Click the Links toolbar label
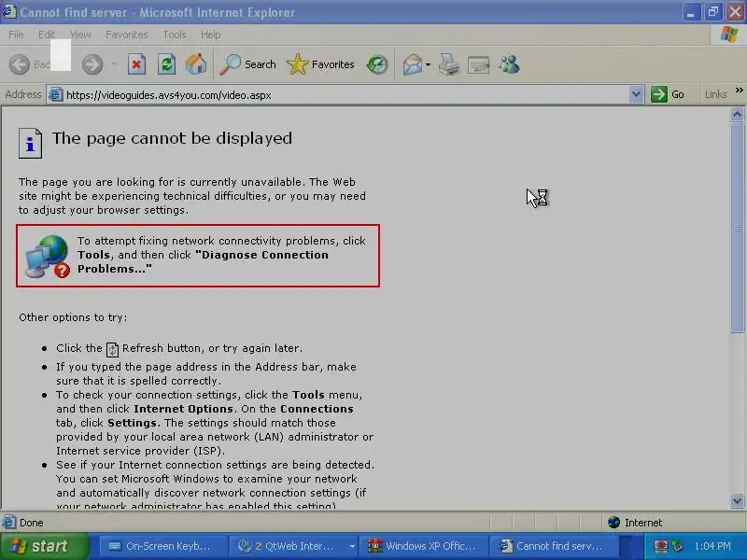This screenshot has width=747, height=560. (715, 94)
